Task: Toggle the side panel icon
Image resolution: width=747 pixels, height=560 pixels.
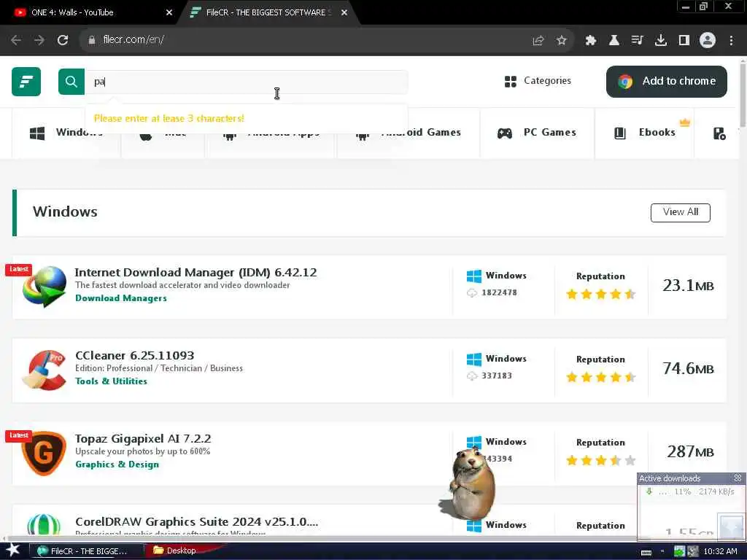Action: coord(684,41)
